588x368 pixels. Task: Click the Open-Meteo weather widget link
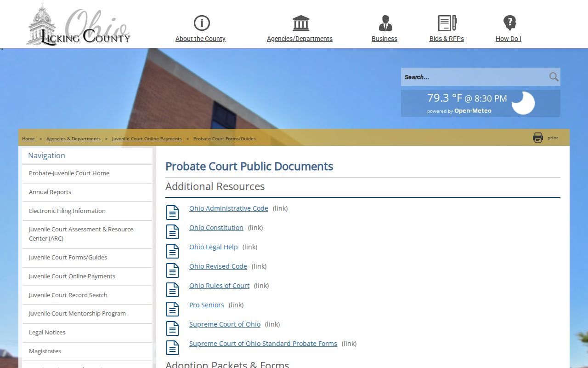(473, 111)
